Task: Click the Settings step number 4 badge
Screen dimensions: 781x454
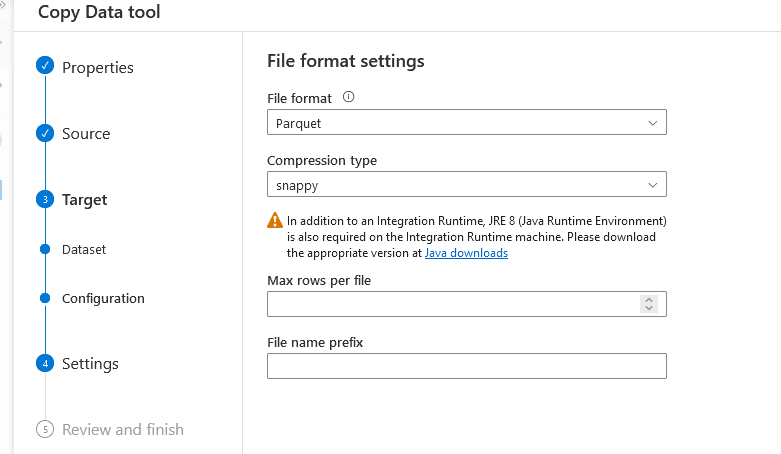Action: pyautogui.click(x=45, y=363)
